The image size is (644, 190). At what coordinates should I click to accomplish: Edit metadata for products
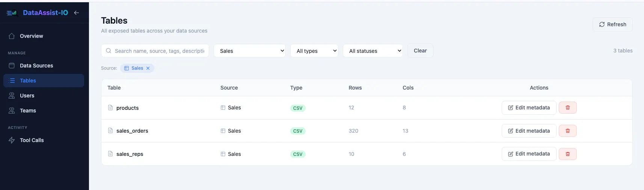(x=529, y=108)
